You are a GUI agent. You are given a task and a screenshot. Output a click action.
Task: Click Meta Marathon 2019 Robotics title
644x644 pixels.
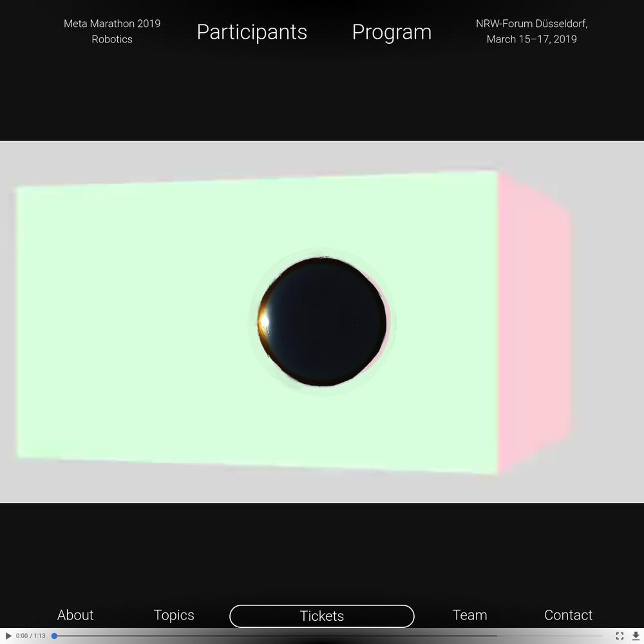[x=112, y=31]
